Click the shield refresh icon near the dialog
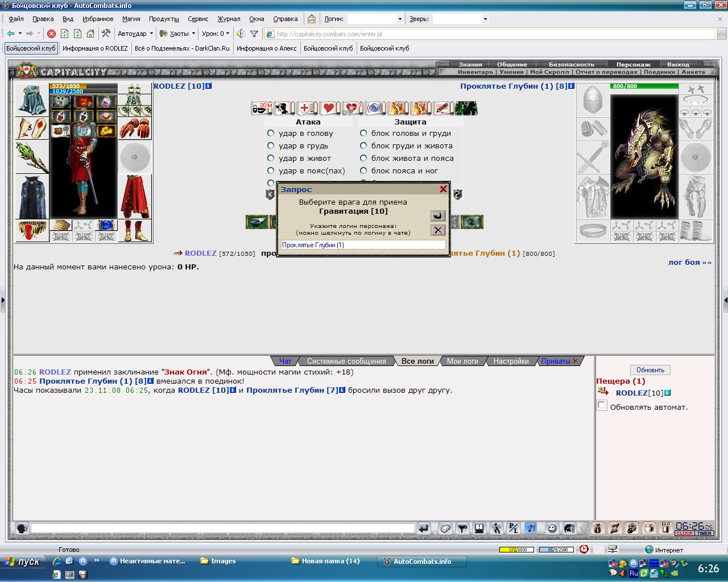728x582 pixels. (x=457, y=194)
